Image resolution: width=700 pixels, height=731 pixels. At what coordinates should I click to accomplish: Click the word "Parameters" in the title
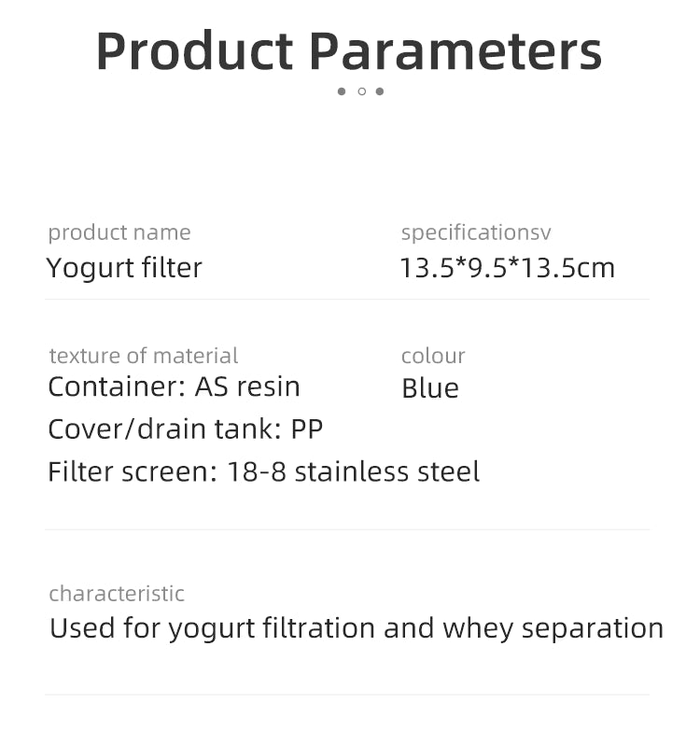click(x=455, y=51)
